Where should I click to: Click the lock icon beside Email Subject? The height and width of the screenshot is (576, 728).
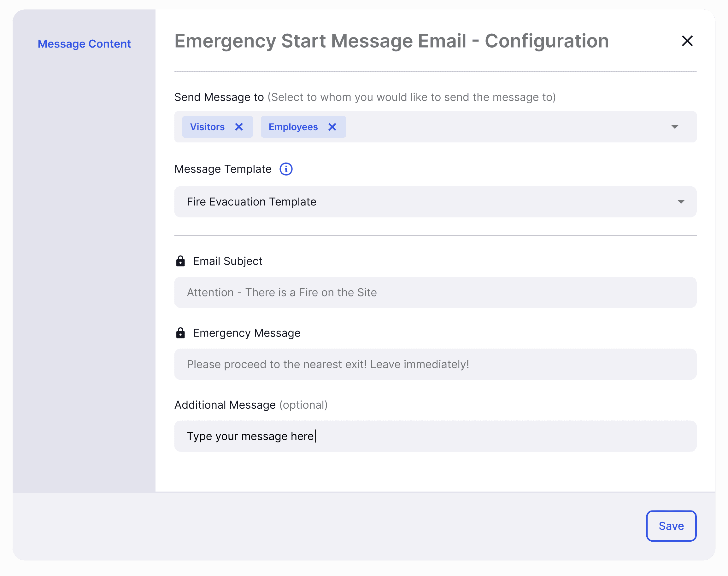[180, 260]
